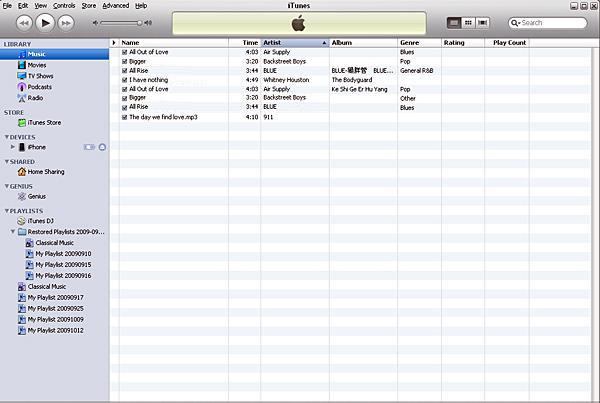600x403 pixels.
Task: Sort by Name column header
Action: pyautogui.click(x=174, y=42)
